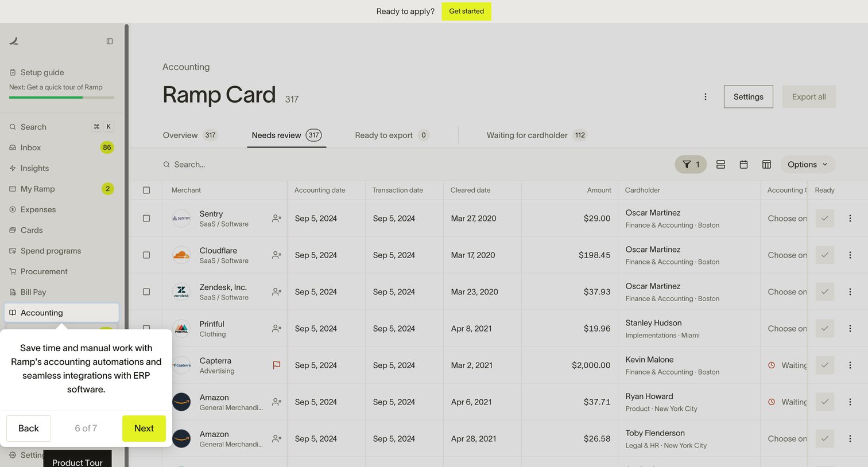Open the sidebar Search with ⌘K shortcut
The image size is (868, 467).
61,127
